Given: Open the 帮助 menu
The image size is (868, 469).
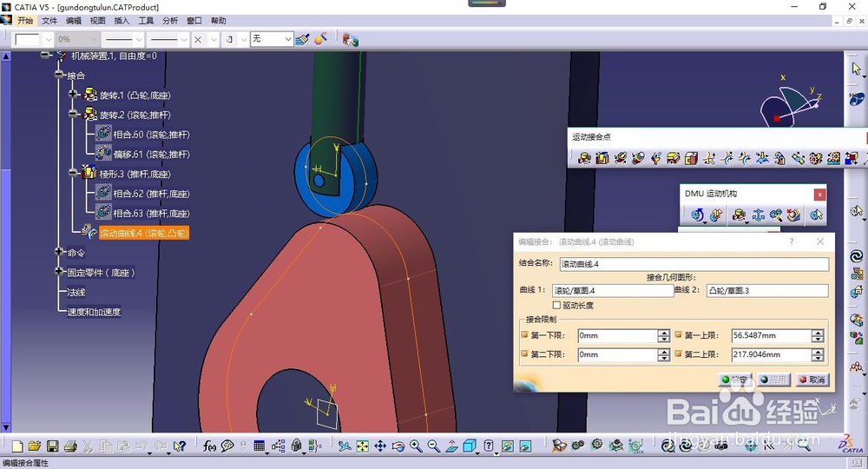Looking at the screenshot, I should 218,21.
